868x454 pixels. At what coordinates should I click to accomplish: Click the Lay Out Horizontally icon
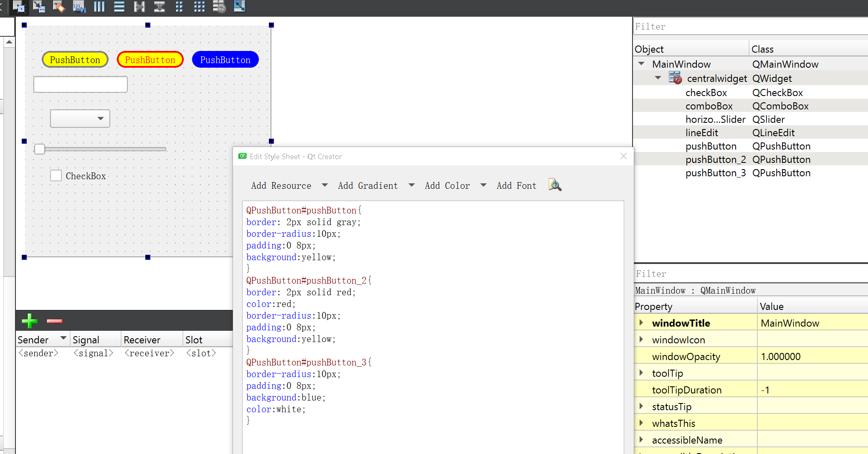tap(99, 7)
